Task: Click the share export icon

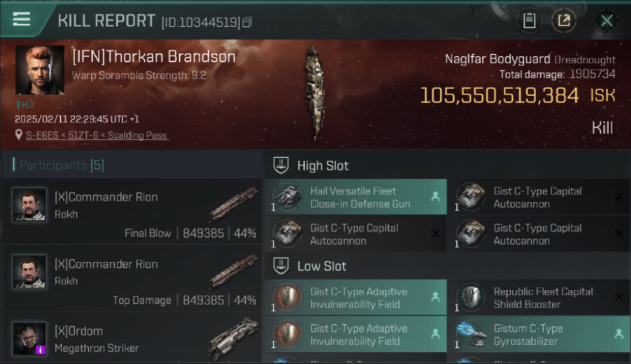Action: pyautogui.click(x=564, y=20)
